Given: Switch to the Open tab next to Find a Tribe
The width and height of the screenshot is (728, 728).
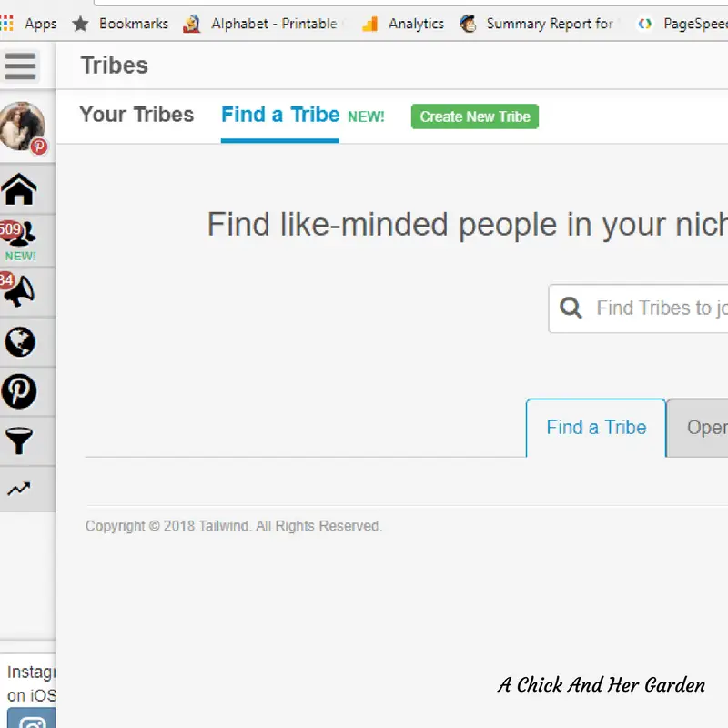Looking at the screenshot, I should [x=697, y=428].
